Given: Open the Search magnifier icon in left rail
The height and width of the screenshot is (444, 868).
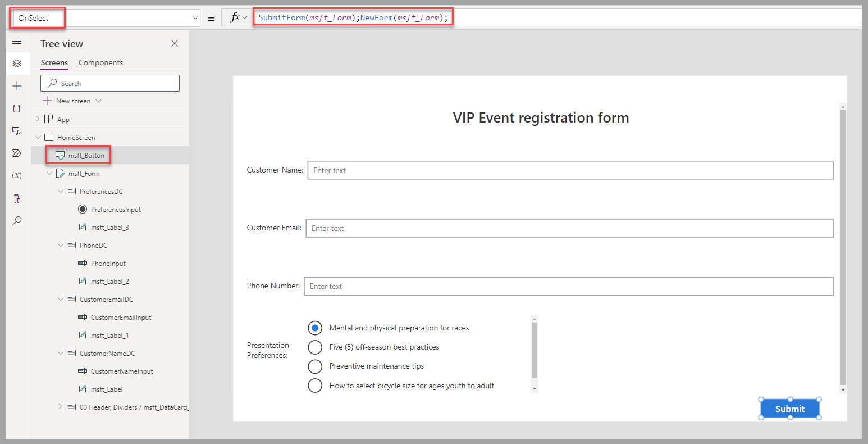Looking at the screenshot, I should tap(17, 220).
